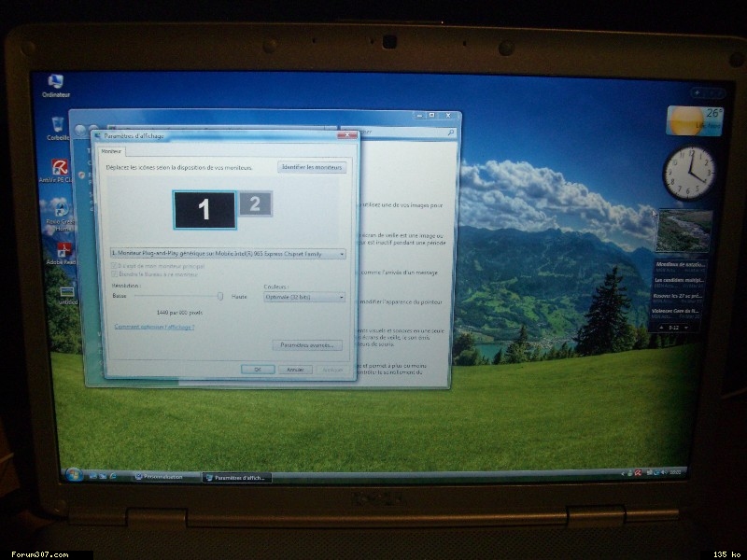Click the Personnalisation taskbar button
The image size is (747, 560).
[164, 476]
